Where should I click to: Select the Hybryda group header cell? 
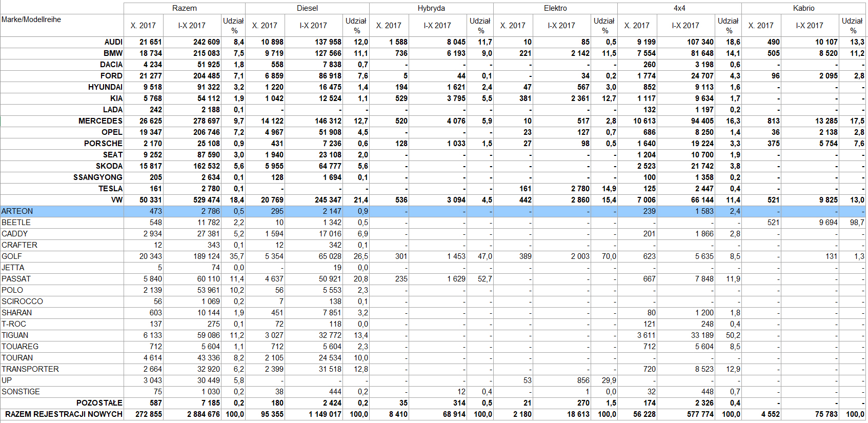[431, 8]
